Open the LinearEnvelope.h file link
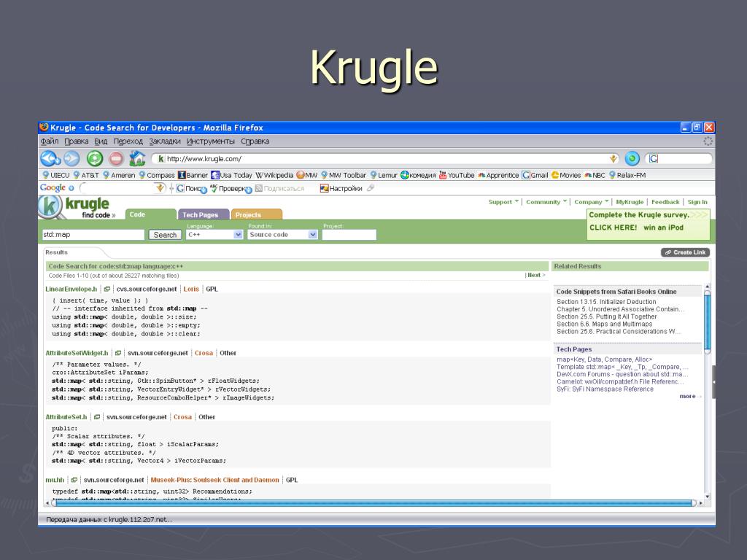 tap(71, 289)
